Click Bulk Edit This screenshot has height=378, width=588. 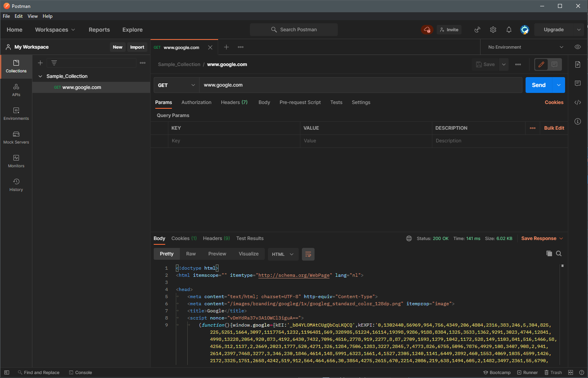tap(554, 128)
